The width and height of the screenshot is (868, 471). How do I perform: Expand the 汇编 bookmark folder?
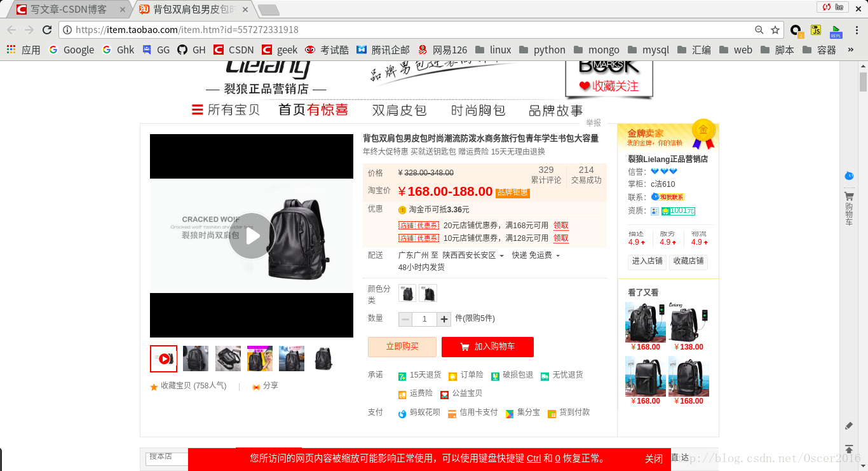(x=694, y=50)
